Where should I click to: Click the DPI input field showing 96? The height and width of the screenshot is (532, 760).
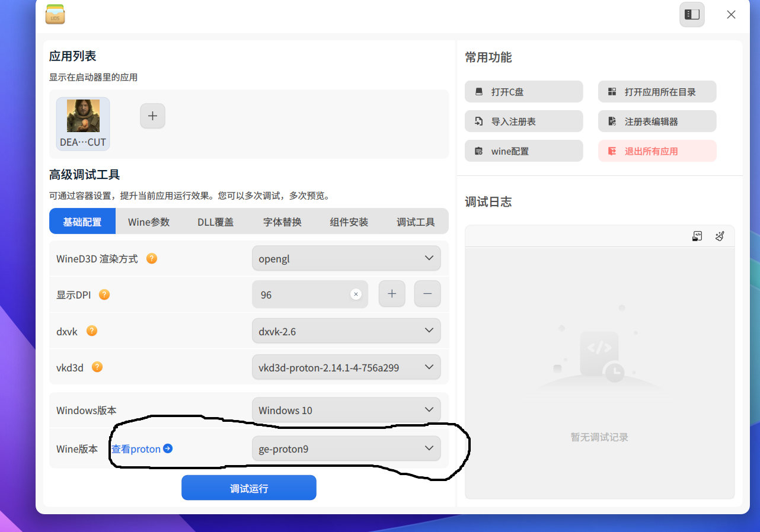[x=310, y=294]
